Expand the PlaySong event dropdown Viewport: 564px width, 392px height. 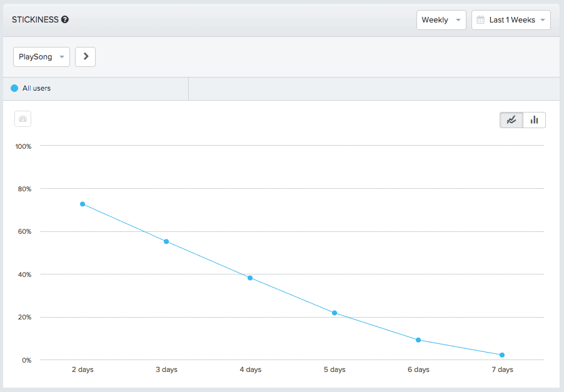coord(41,56)
